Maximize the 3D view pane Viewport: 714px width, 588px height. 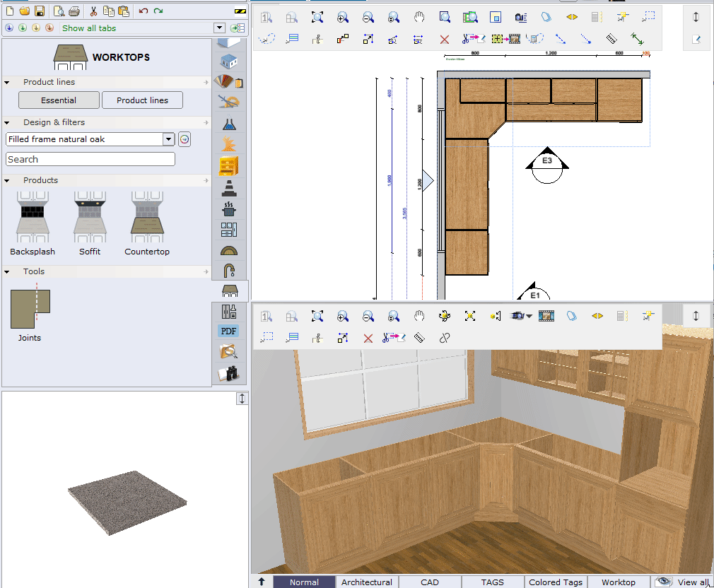696,316
